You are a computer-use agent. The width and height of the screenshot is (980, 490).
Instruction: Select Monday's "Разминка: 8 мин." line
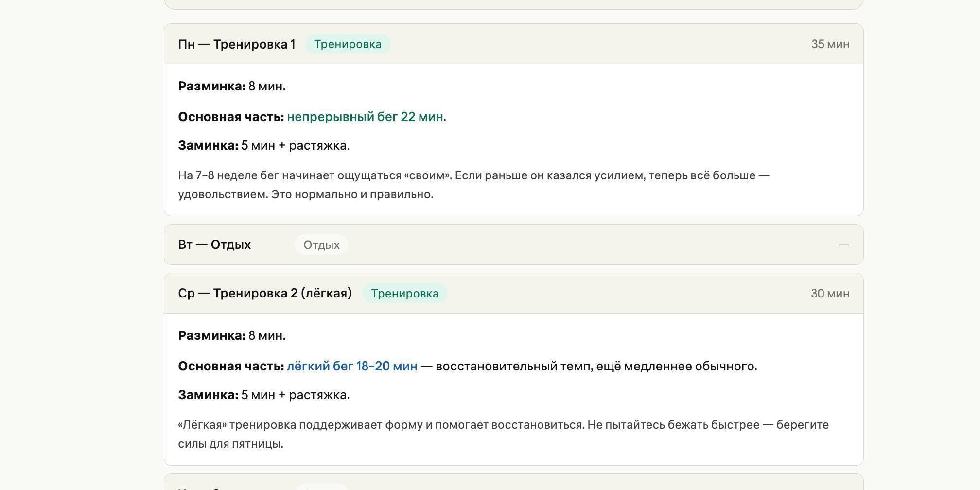[x=232, y=87]
